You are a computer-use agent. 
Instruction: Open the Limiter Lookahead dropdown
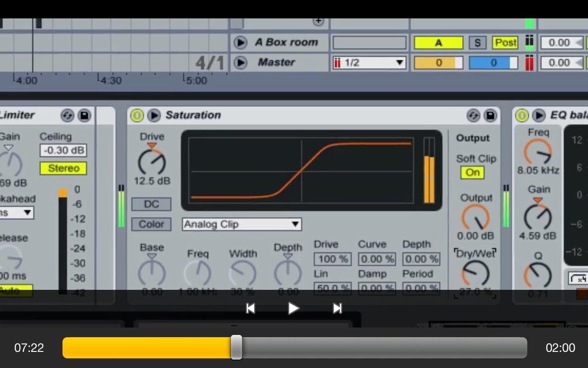[17, 213]
